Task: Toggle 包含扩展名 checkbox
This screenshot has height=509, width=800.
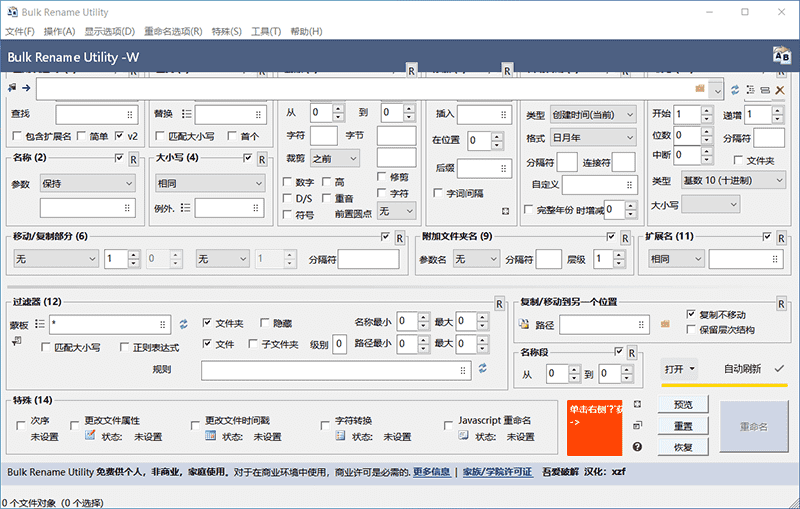Action: [17, 136]
